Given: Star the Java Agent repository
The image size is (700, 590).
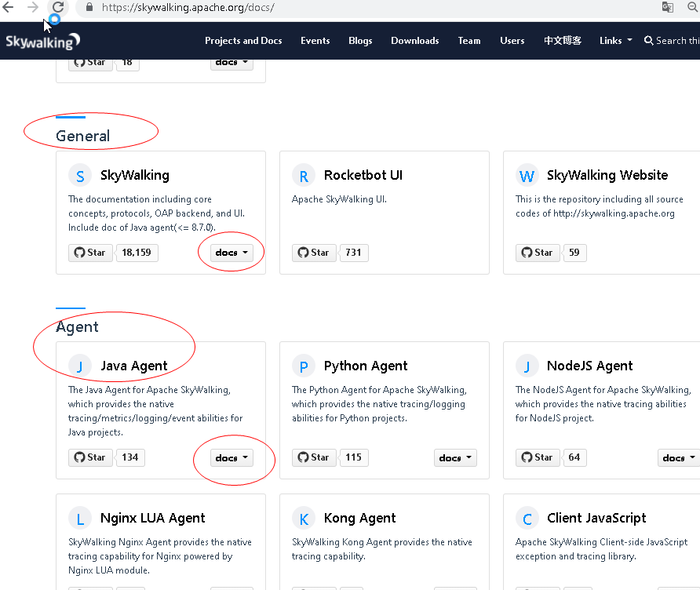Looking at the screenshot, I should tap(90, 457).
